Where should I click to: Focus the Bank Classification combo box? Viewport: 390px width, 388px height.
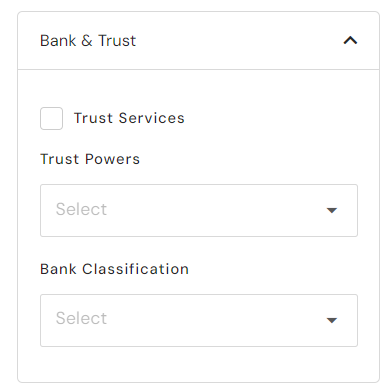point(199,320)
